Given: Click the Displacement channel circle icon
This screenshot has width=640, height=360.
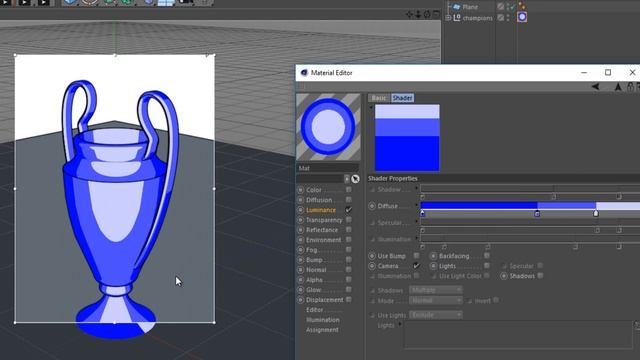Looking at the screenshot, I should 301,300.
